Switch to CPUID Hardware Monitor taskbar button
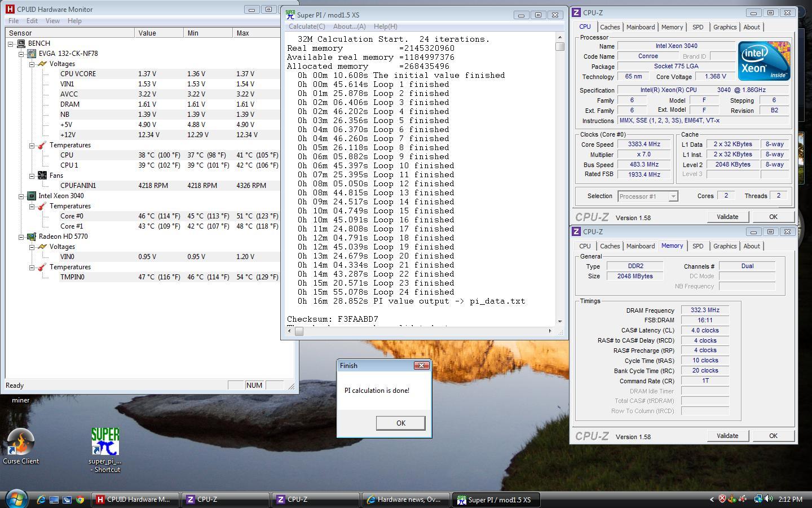The width and height of the screenshot is (812, 508). tap(135, 500)
